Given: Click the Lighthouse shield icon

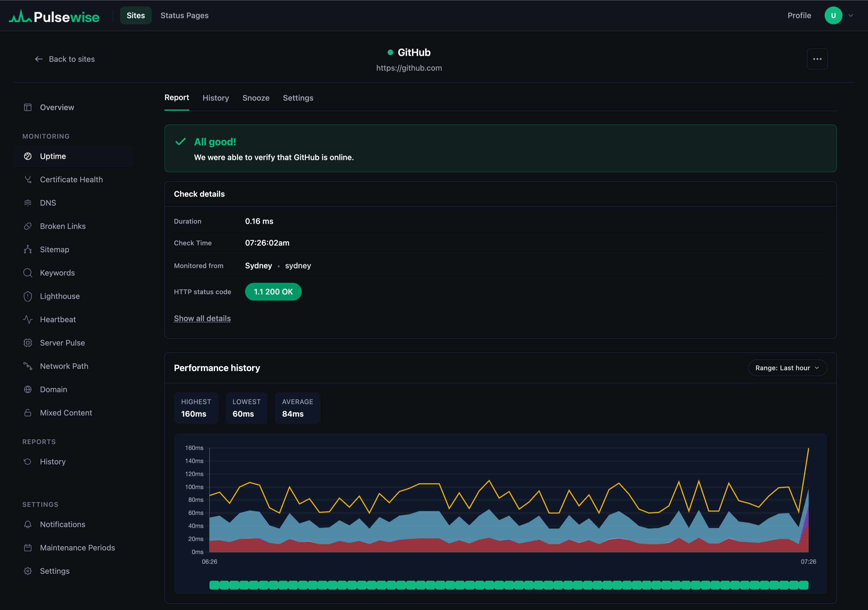Looking at the screenshot, I should click(28, 296).
